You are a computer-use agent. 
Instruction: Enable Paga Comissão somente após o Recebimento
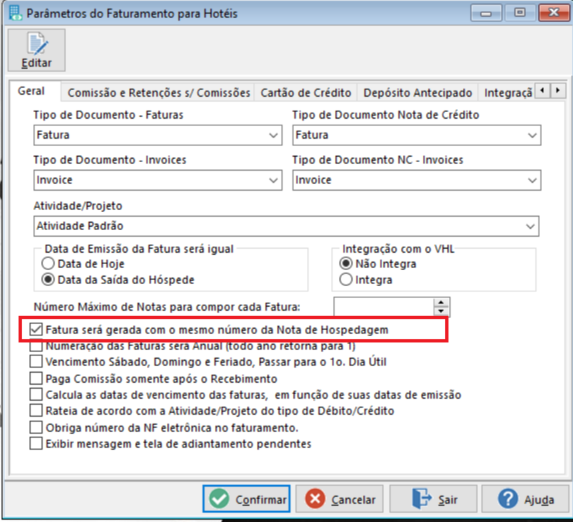tap(36, 378)
